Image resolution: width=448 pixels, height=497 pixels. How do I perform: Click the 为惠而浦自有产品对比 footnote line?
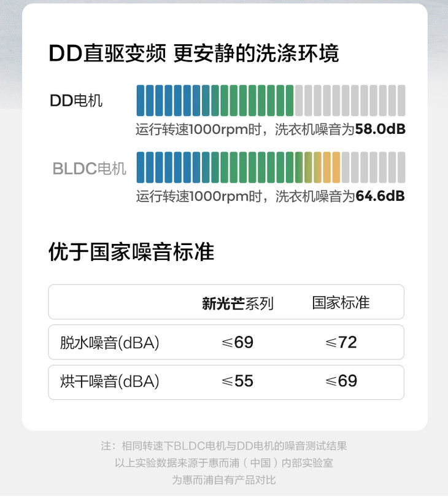[223, 479]
